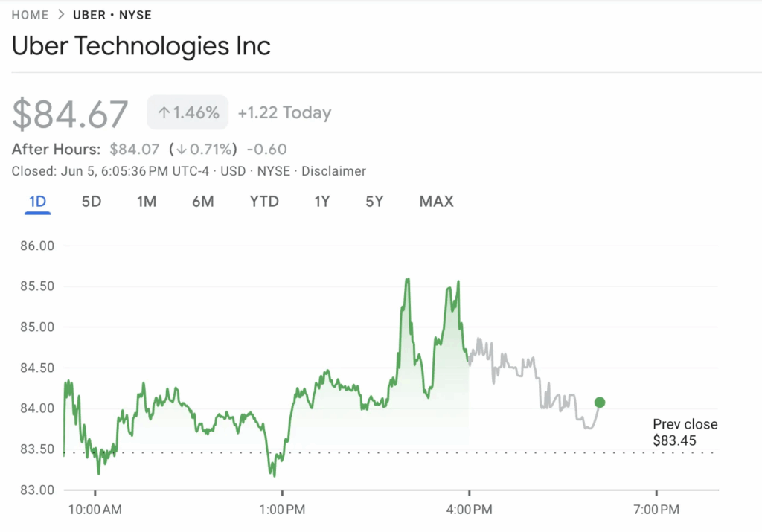Click the green after-hours endpoint dot
The height and width of the screenshot is (532, 762).
[x=600, y=403]
